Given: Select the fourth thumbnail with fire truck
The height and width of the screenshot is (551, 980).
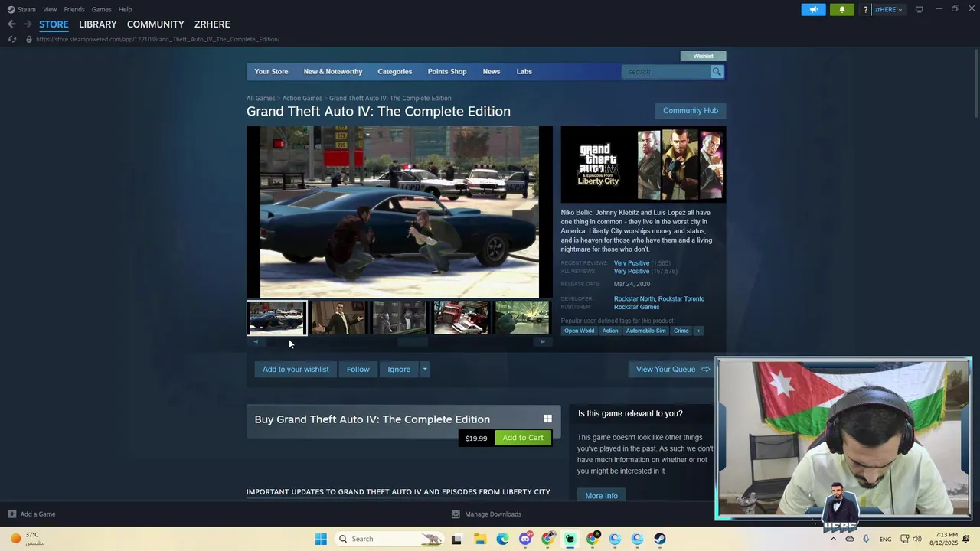Looking at the screenshot, I should point(461,318).
